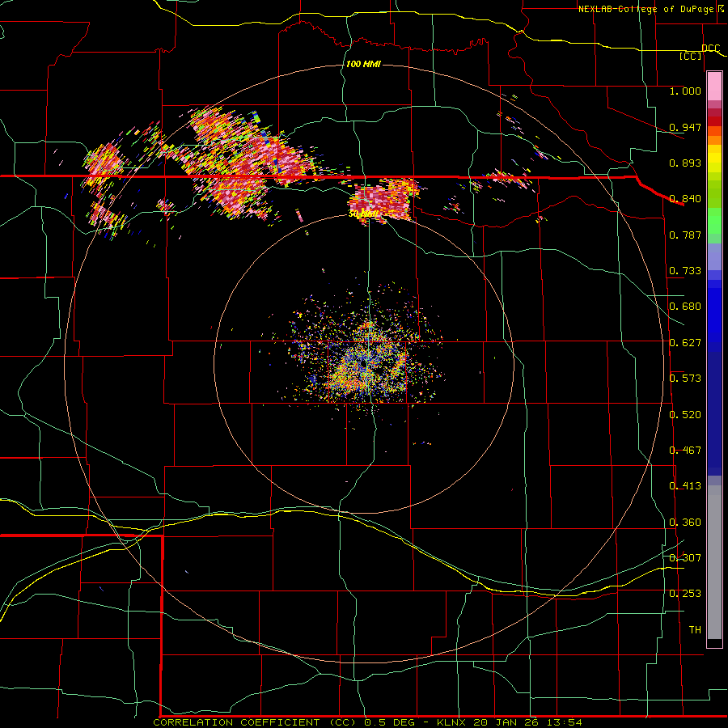The image size is (728, 728).
Task: Click the radar site center clutter cluster
Action: 365,360
